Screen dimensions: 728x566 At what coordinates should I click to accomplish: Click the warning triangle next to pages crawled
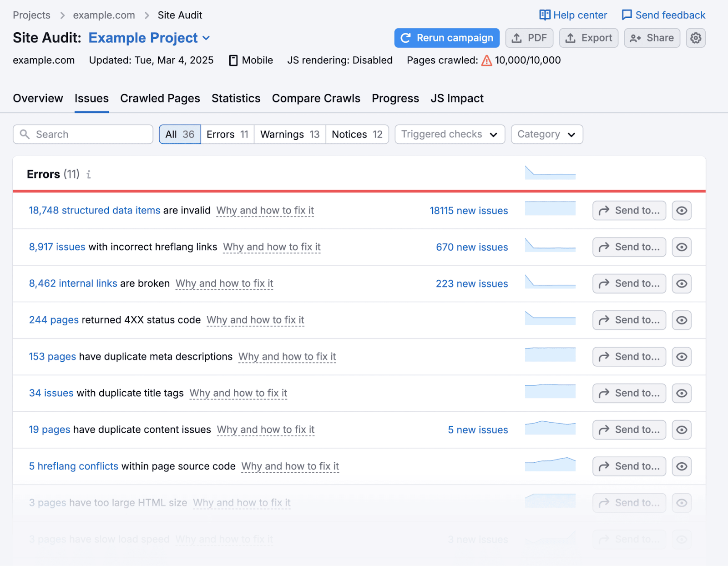click(x=486, y=60)
